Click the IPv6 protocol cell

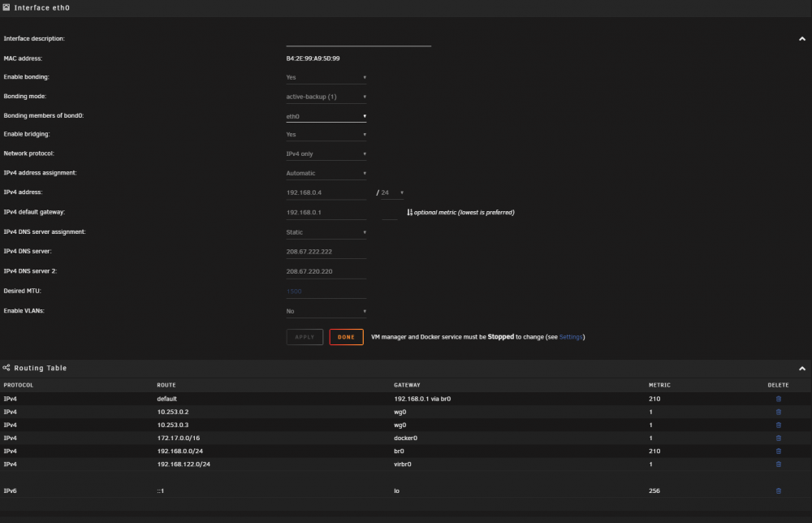(10, 491)
